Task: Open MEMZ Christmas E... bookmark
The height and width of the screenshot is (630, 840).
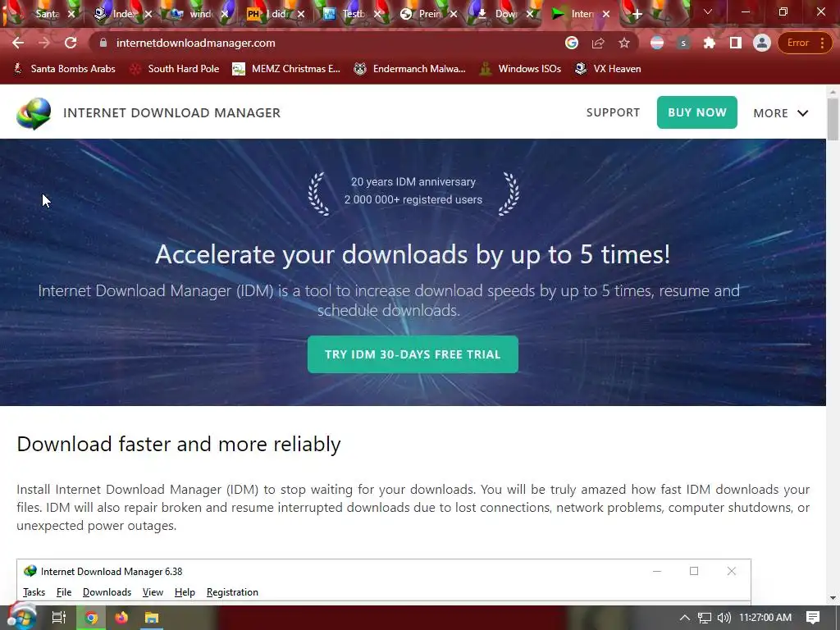Action: click(x=286, y=69)
